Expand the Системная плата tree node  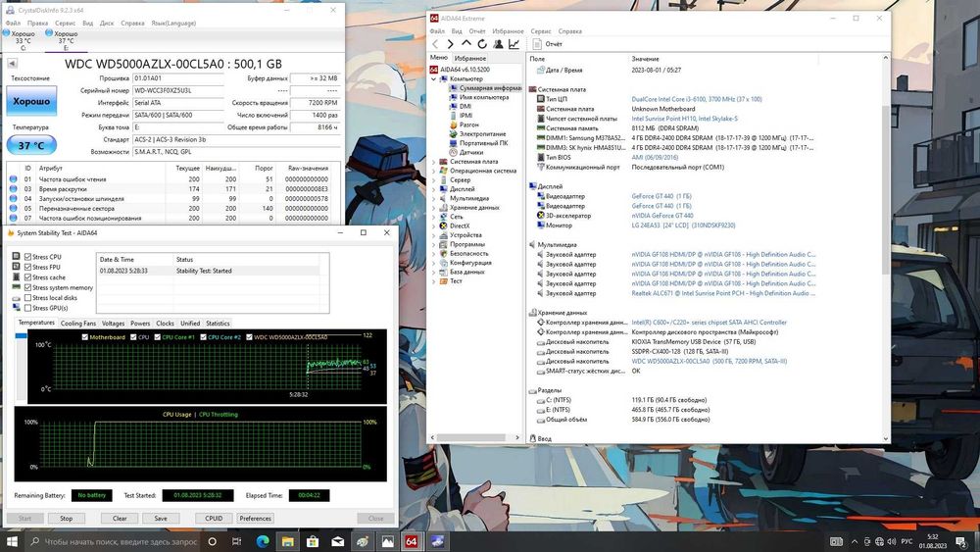[x=434, y=162]
